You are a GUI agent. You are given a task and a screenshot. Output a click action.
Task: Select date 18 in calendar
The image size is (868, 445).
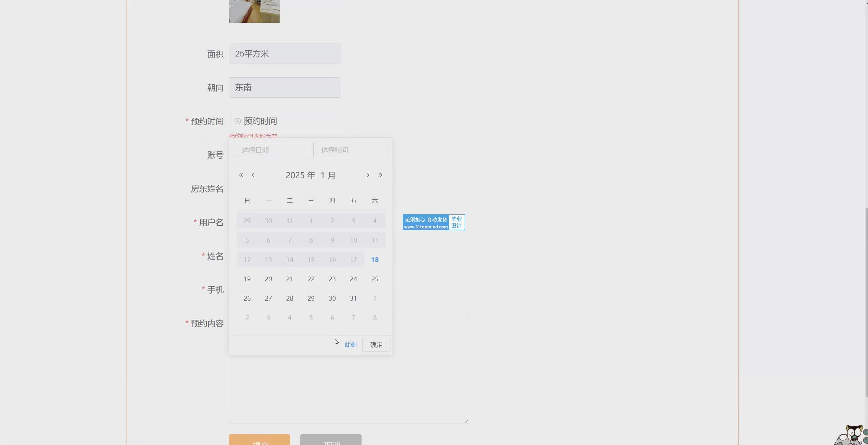pos(374,260)
